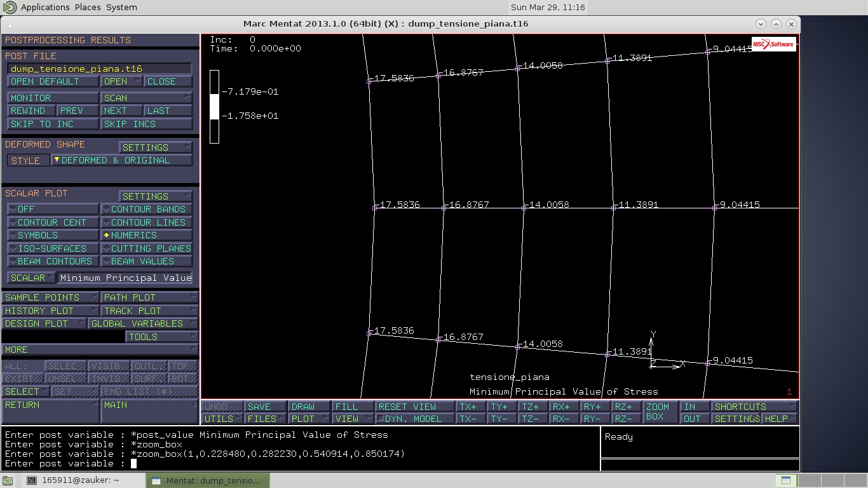Click the terminal icon in the taskbar

[x=32, y=480]
